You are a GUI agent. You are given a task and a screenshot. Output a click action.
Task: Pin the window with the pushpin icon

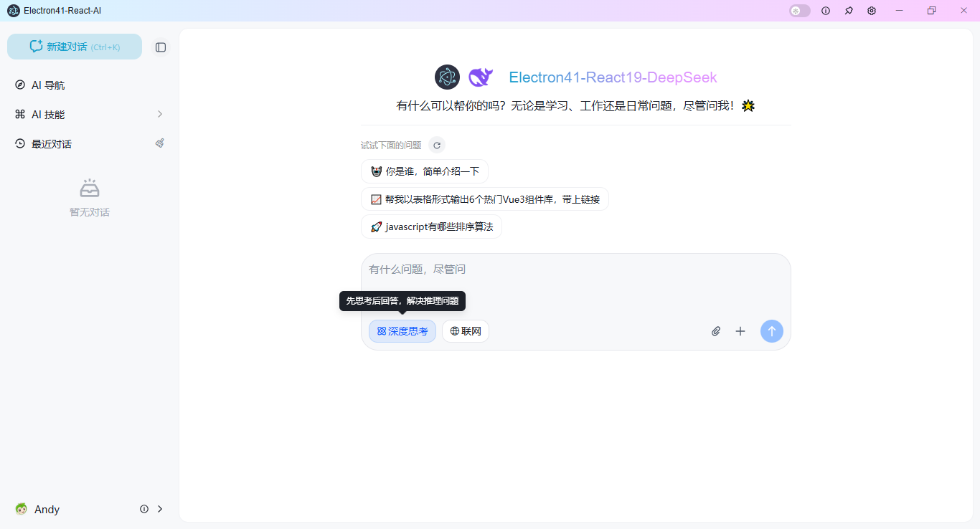pos(849,11)
